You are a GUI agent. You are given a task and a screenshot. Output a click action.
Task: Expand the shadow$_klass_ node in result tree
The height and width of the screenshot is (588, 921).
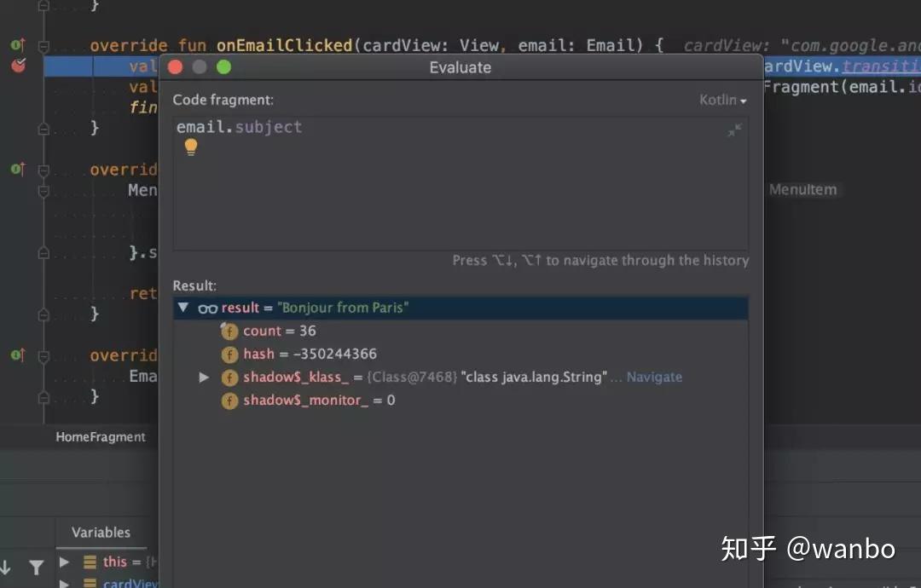click(x=204, y=377)
